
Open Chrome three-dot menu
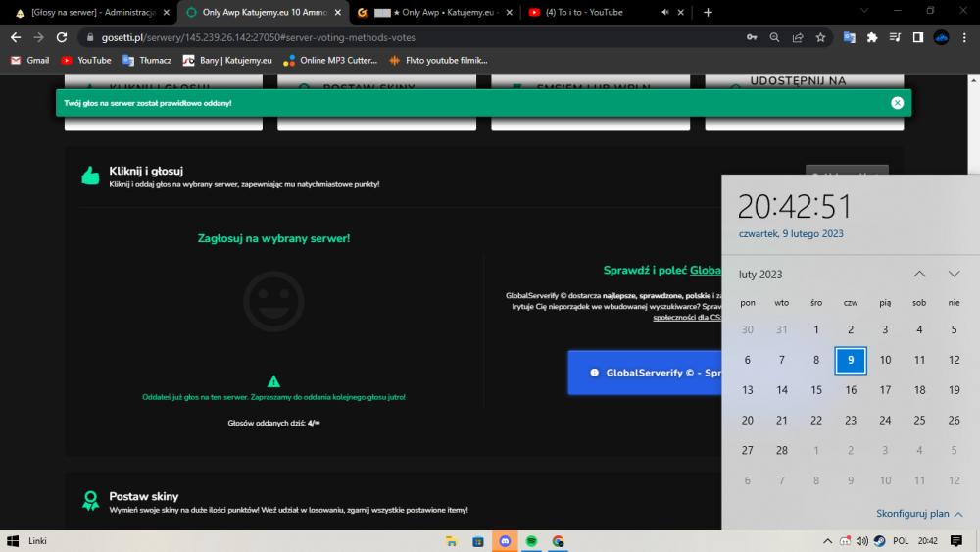(964, 37)
